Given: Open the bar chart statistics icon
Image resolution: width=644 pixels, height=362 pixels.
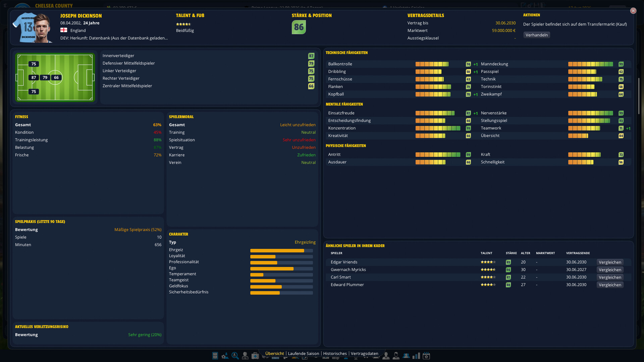Looking at the screenshot, I should point(416,356).
